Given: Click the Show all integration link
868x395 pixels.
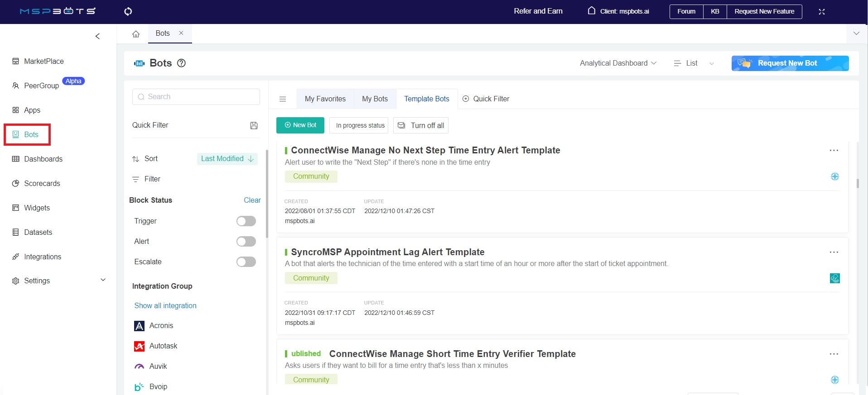Looking at the screenshot, I should (165, 306).
